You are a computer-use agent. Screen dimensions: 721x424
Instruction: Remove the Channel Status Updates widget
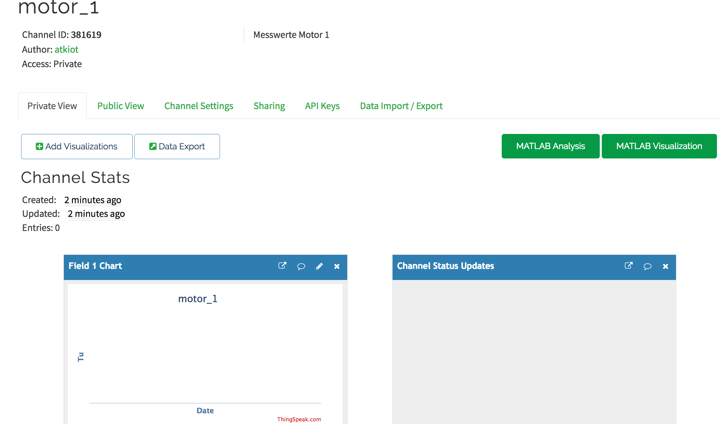665,266
